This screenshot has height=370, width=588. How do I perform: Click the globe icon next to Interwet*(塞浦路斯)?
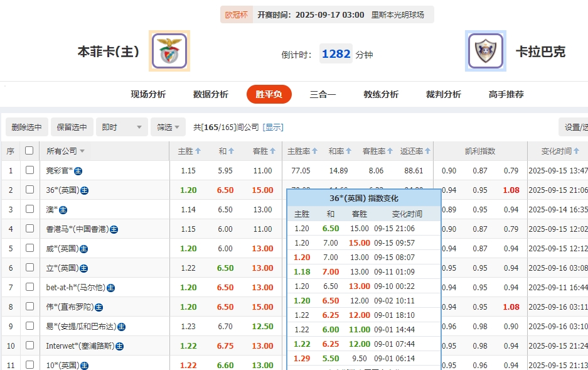click(119, 346)
